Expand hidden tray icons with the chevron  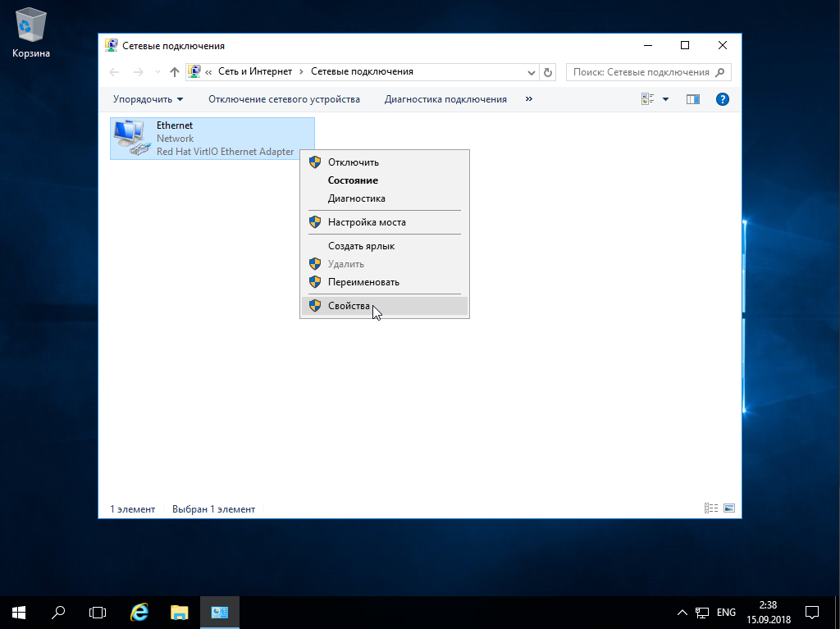tap(682, 613)
